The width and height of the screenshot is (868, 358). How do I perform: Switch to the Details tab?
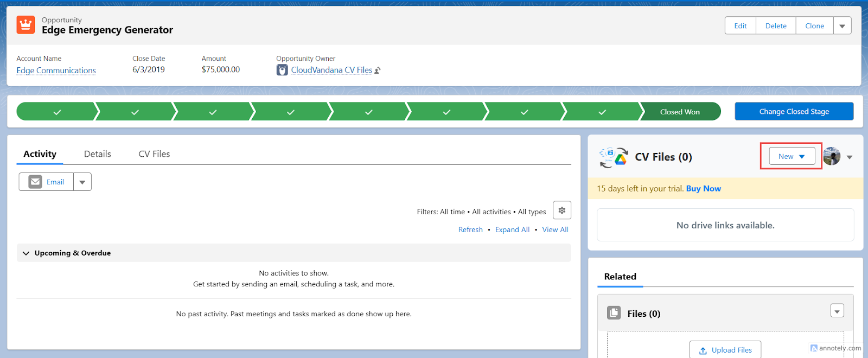point(98,154)
